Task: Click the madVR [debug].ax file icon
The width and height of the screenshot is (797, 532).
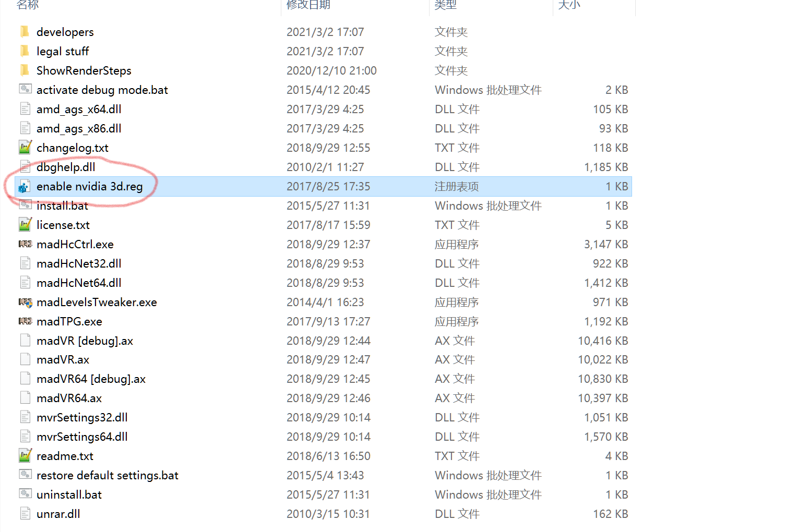Action: [25, 341]
